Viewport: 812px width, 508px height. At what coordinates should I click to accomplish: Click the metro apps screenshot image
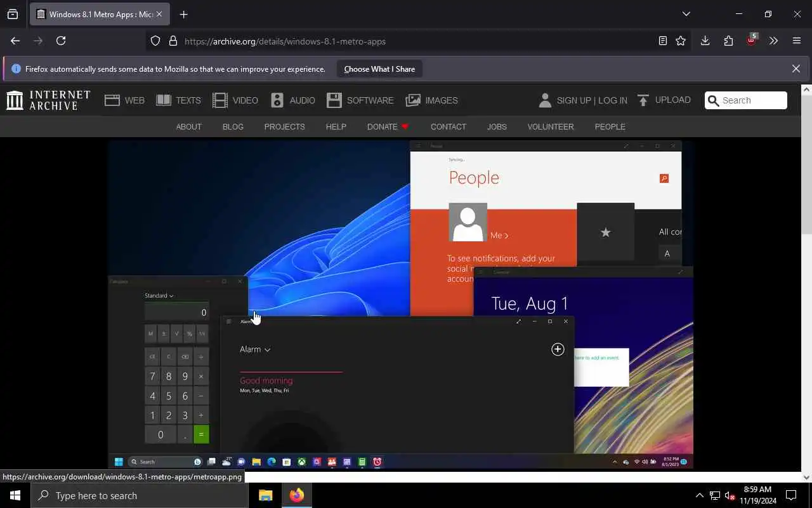click(x=400, y=304)
